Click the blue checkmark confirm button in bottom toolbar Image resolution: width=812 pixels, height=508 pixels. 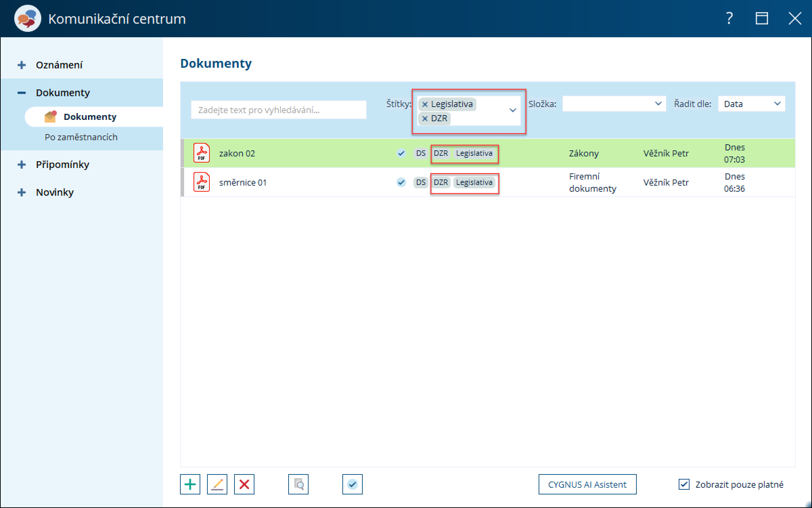coord(352,484)
